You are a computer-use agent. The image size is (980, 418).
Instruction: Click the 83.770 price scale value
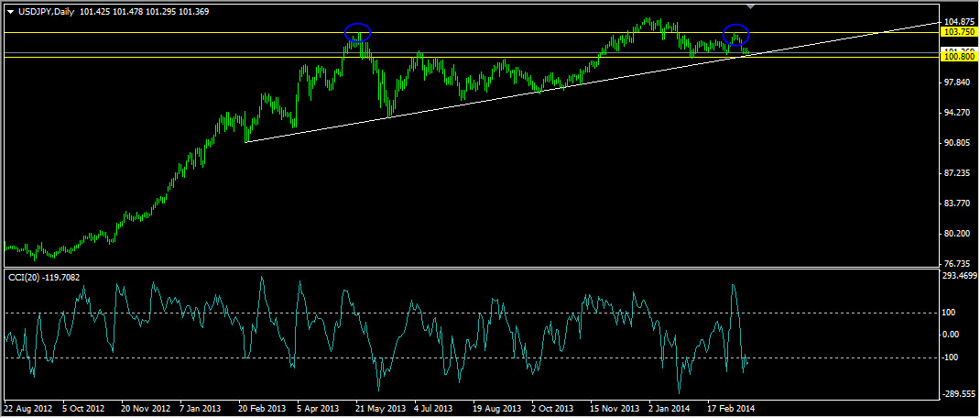click(959, 203)
